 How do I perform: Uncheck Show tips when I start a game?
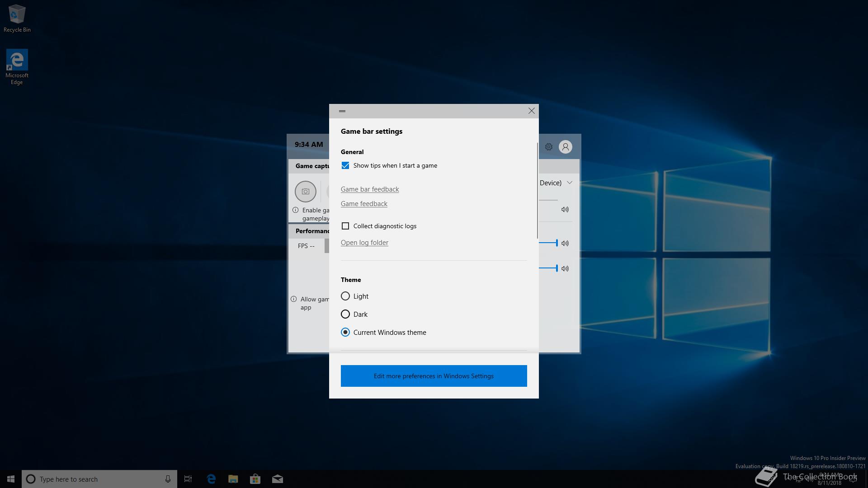pyautogui.click(x=345, y=166)
